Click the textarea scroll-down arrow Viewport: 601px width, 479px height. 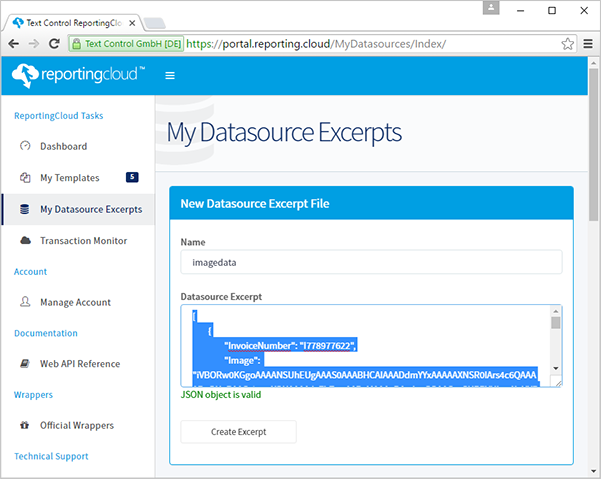pos(556,368)
